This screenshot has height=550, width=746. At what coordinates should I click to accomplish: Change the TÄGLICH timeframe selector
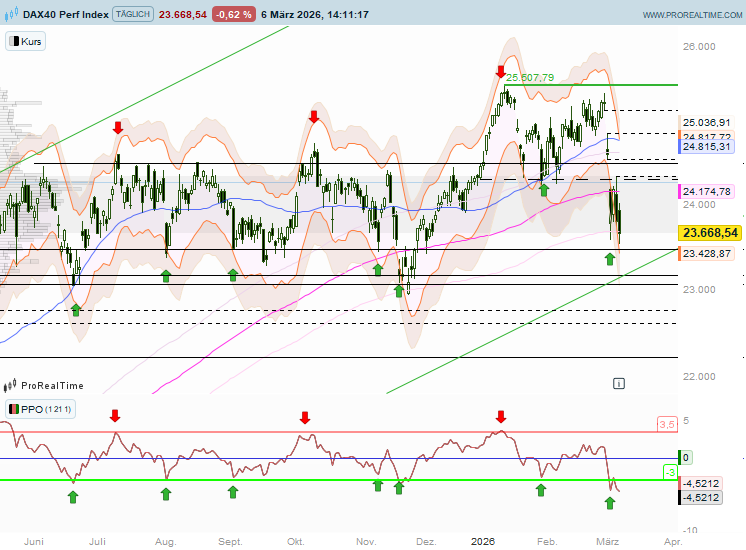point(131,15)
